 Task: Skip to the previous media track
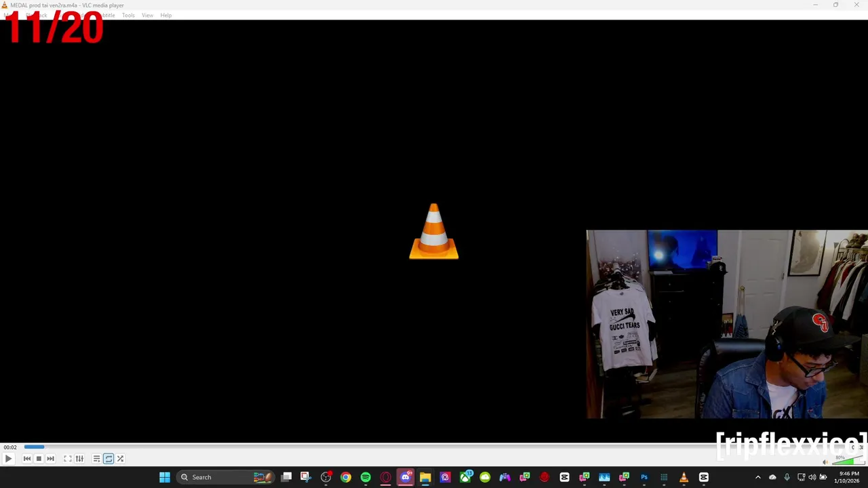pos(27,459)
